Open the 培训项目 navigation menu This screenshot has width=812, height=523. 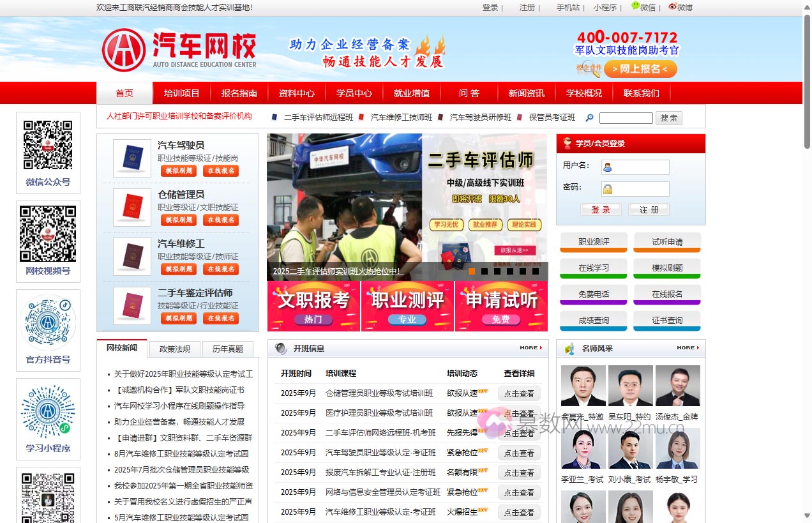coord(183,93)
